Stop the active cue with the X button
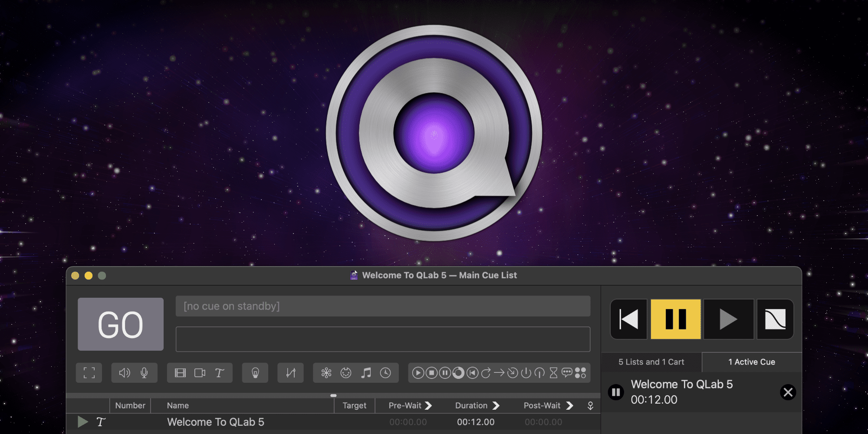 click(x=788, y=392)
